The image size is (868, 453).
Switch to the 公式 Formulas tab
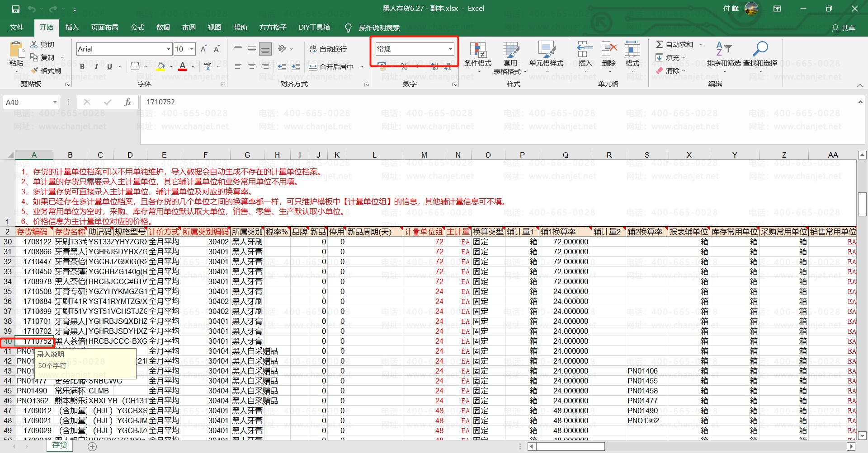pos(137,28)
